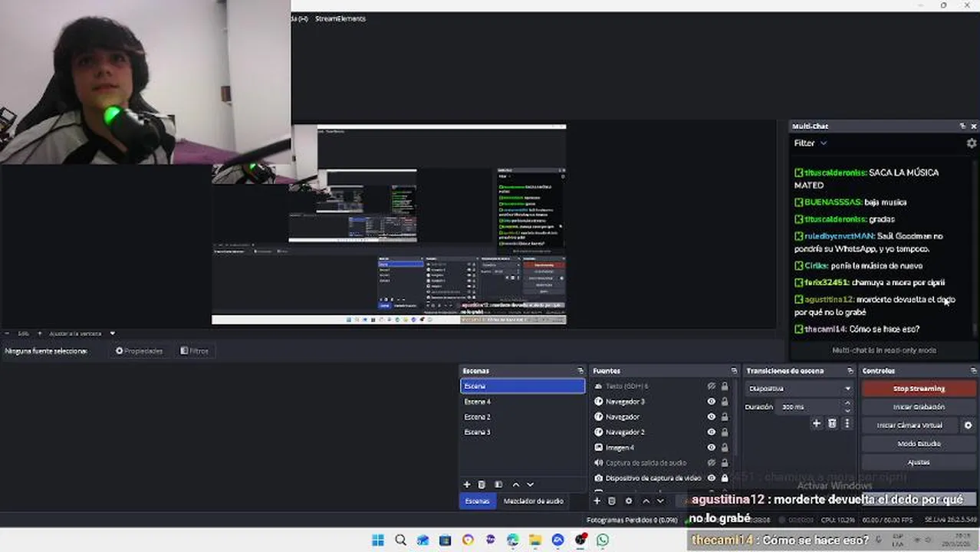
Task: Select Escena 3 in scenes list
Action: point(522,432)
